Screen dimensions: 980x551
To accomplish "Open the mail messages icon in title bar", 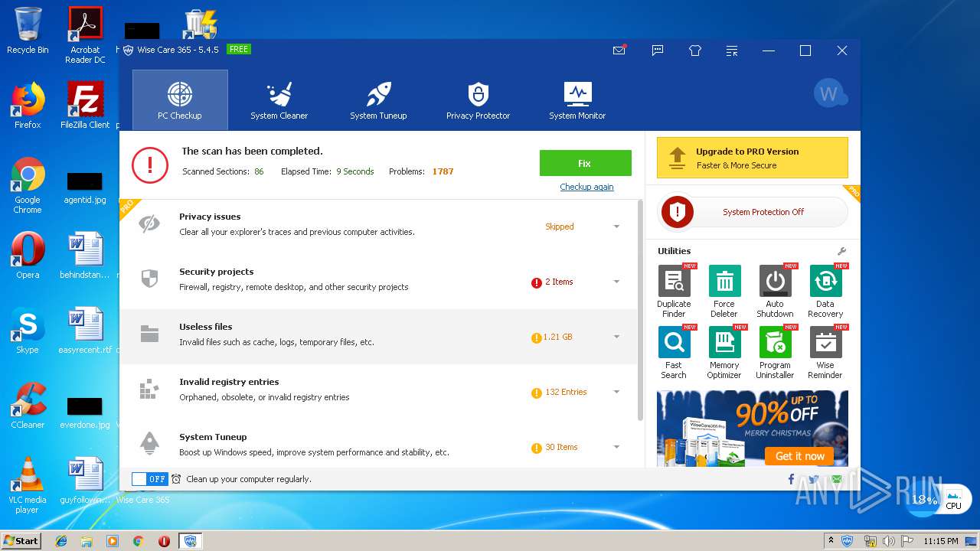I will (x=619, y=51).
